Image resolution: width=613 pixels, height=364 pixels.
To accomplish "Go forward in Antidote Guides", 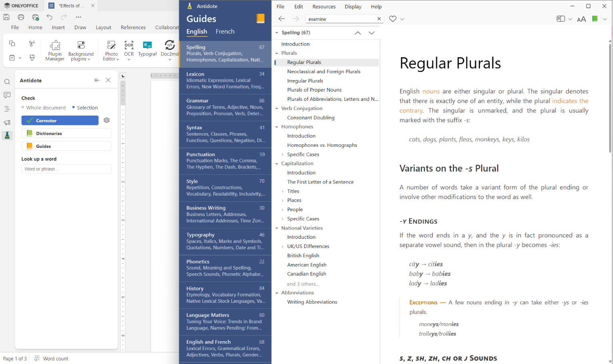I will click(296, 19).
